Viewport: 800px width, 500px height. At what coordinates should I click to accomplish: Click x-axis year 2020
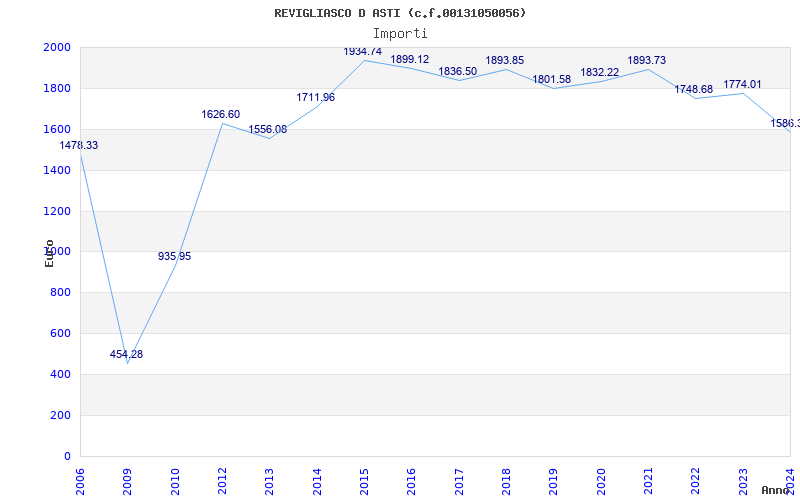coord(601,482)
